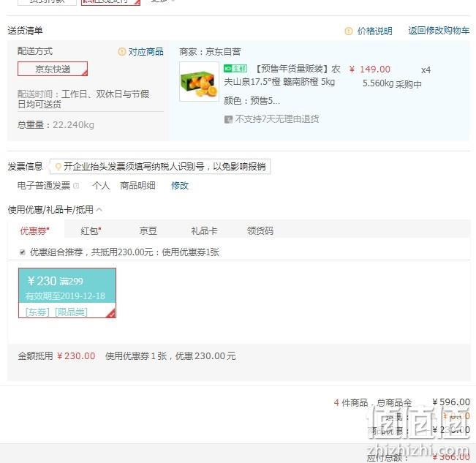Image resolution: width=476 pixels, height=463 pixels.
Task: Open the orange box product thumbnail
Action: [x=199, y=81]
